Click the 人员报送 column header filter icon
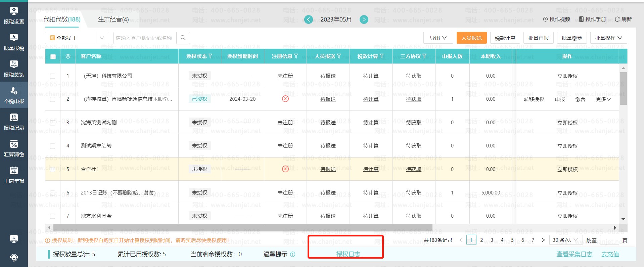644x267 pixels. tap(339, 56)
